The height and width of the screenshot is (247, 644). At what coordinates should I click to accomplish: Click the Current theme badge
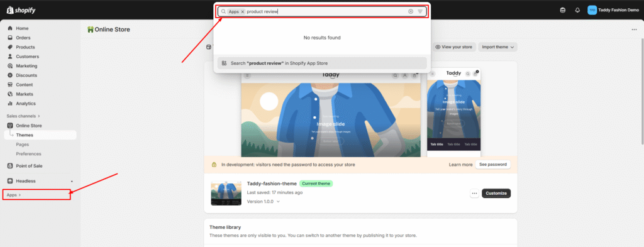pos(316,184)
